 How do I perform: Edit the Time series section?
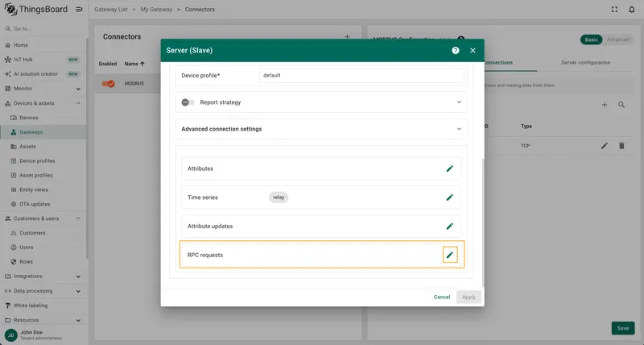[450, 197]
